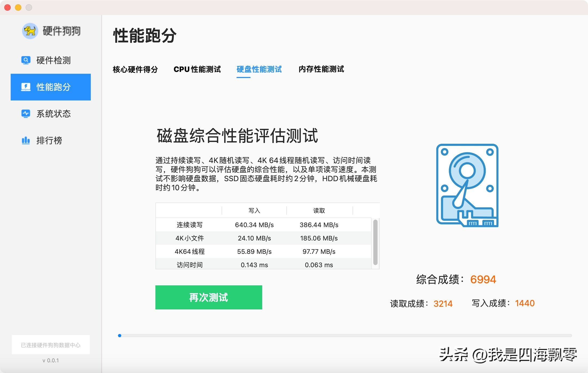Switch to the 内存性能测试 tab

point(321,69)
